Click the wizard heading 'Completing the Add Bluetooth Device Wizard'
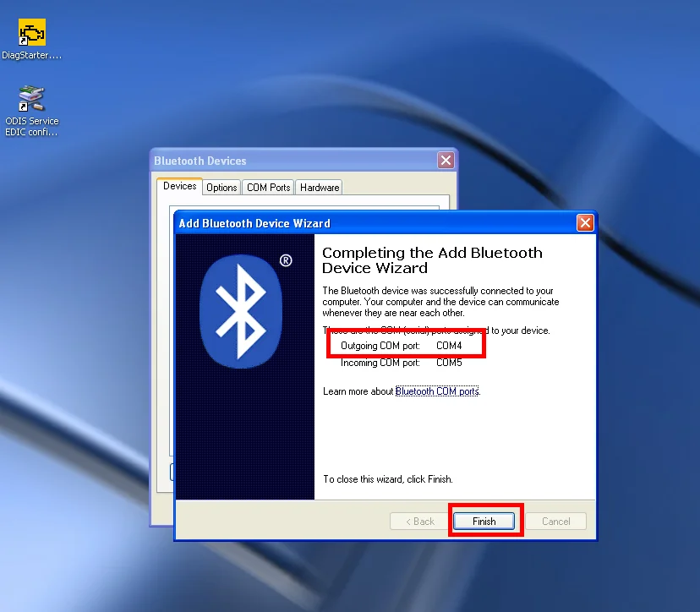 point(432,260)
